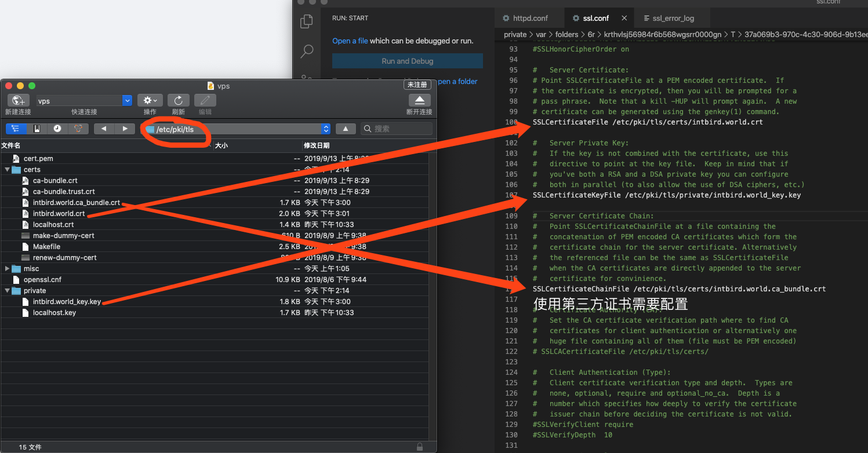Click the 搜索 search field in vps window
This screenshot has width=868, height=453.
click(396, 128)
